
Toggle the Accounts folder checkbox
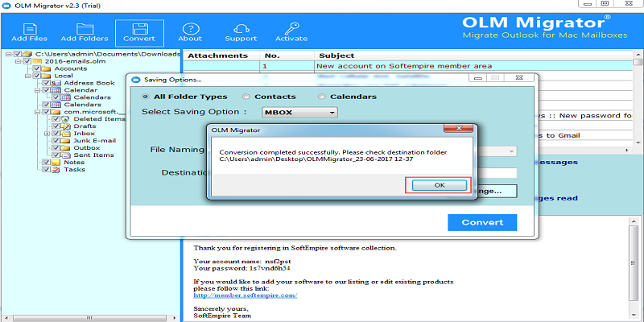tap(37, 68)
